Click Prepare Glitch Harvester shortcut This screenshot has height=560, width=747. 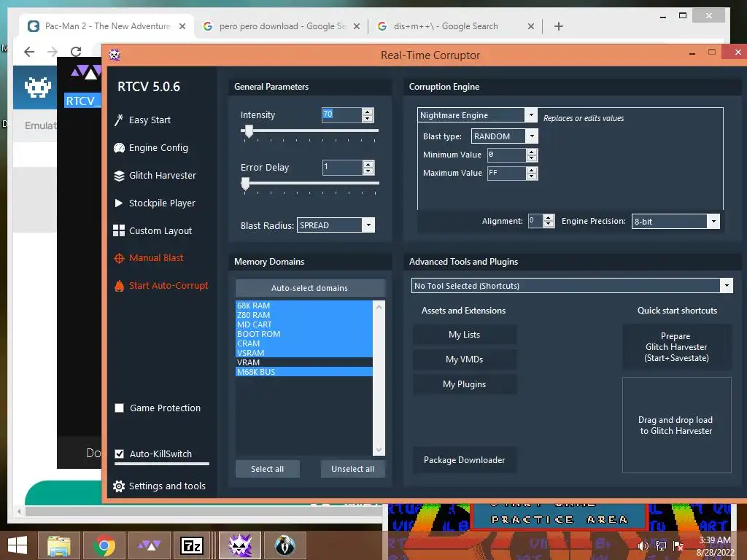tap(676, 347)
